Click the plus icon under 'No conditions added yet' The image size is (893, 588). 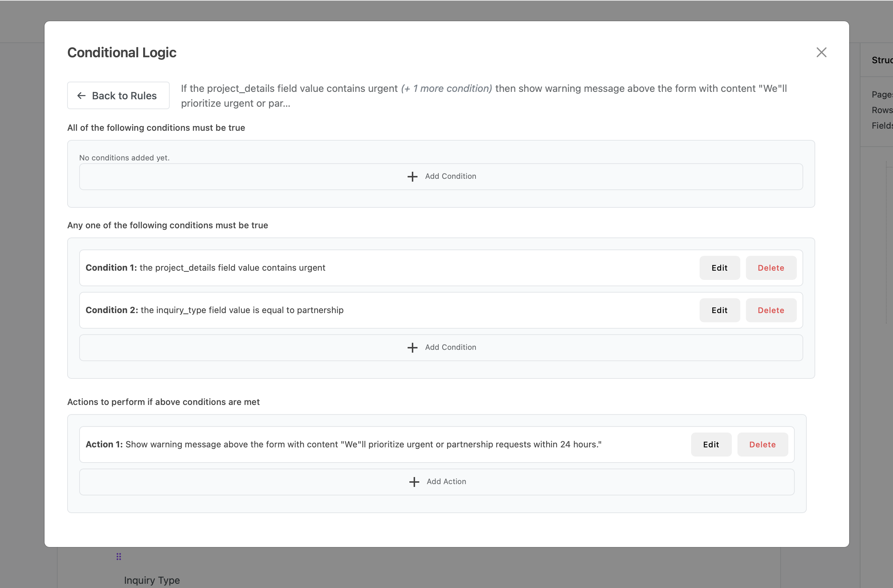[x=412, y=176]
